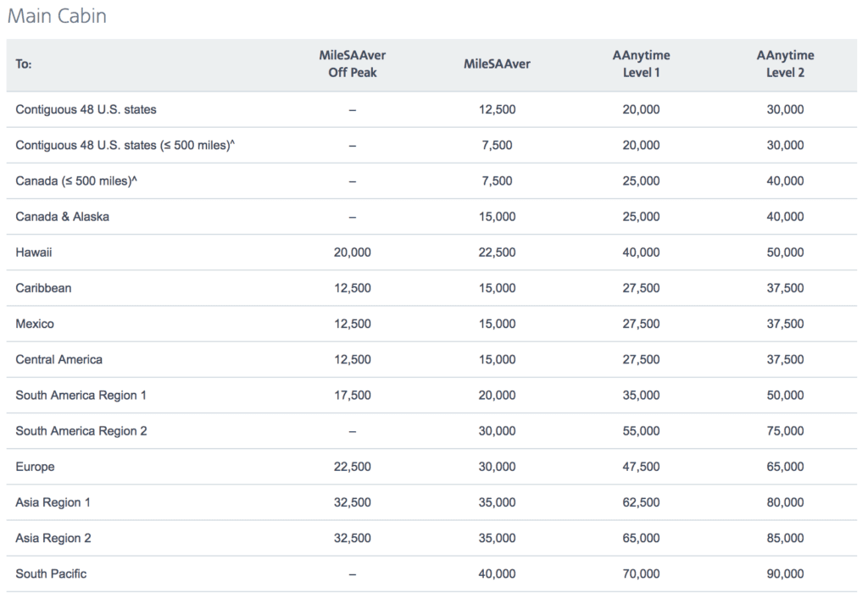The height and width of the screenshot is (604, 868).
Task: Click the AAnytime Level 2 column header
Action: [x=785, y=64]
